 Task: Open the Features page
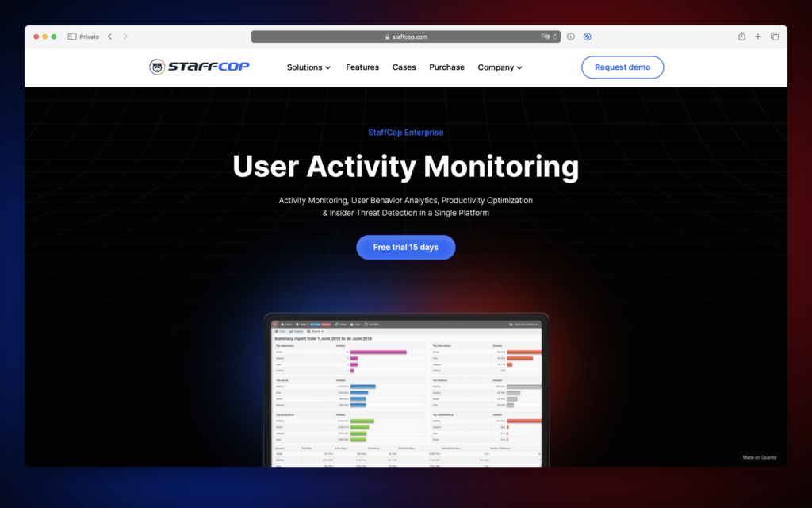[x=362, y=67]
